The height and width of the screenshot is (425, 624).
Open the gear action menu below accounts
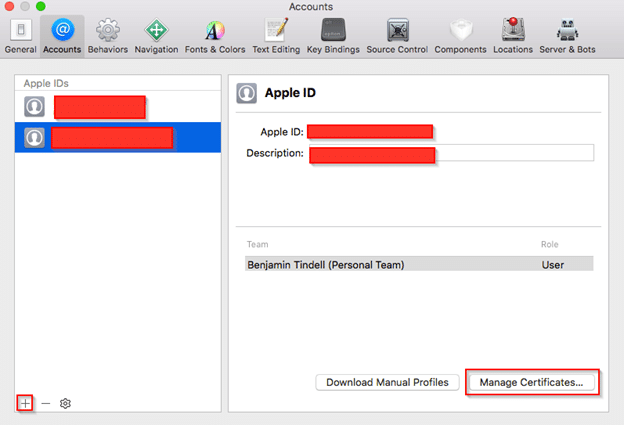click(x=65, y=403)
